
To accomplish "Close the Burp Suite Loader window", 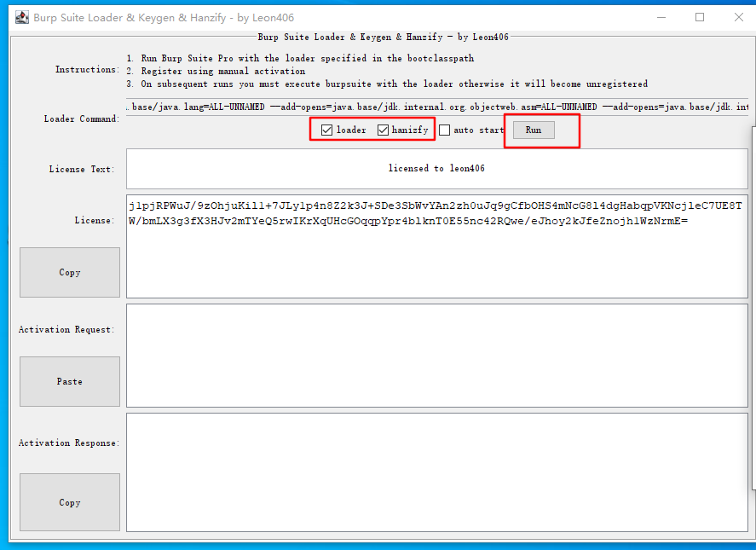I will (x=738, y=17).
